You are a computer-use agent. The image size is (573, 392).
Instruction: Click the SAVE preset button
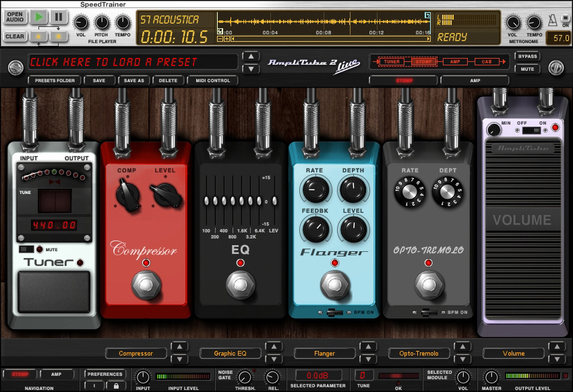pos(99,80)
